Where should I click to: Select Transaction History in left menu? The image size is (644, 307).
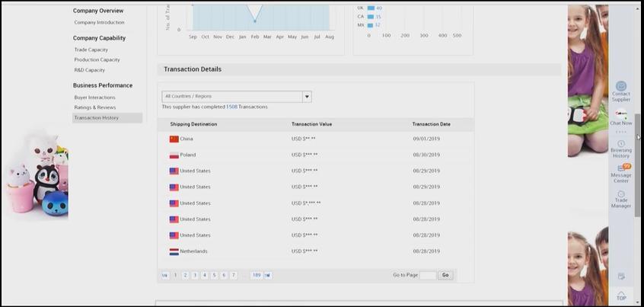pyautogui.click(x=96, y=118)
